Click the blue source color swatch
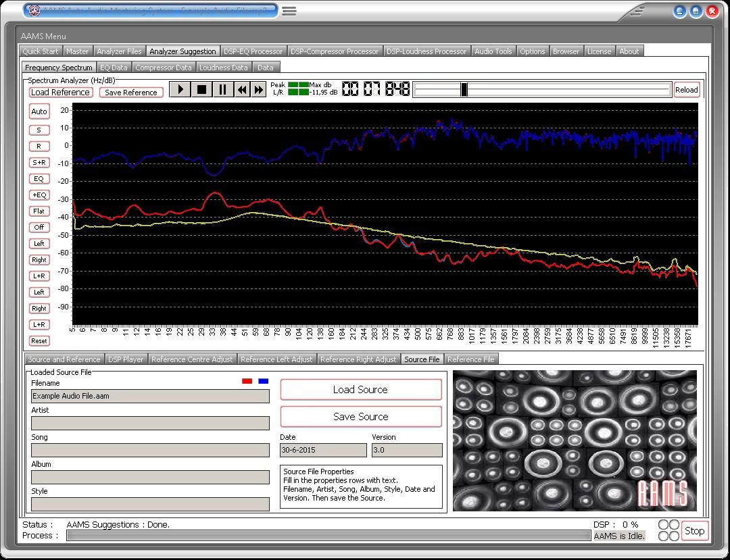 263,381
